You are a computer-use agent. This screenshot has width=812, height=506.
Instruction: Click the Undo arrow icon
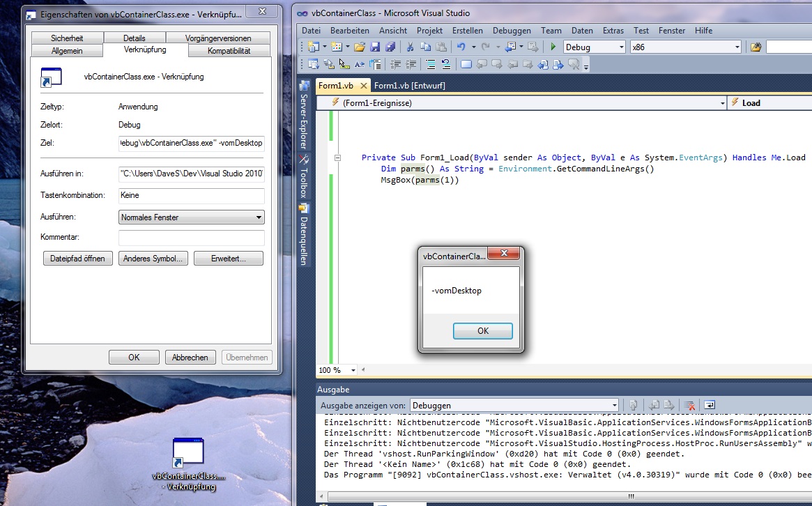461,47
